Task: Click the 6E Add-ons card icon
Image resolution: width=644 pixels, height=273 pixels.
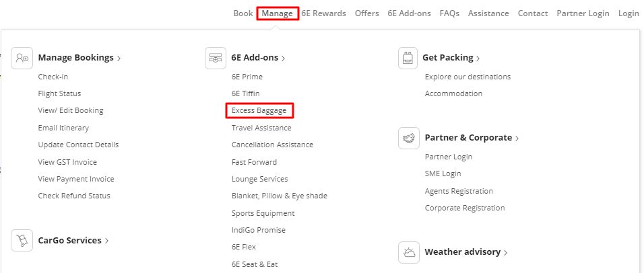Action: pyautogui.click(x=216, y=58)
